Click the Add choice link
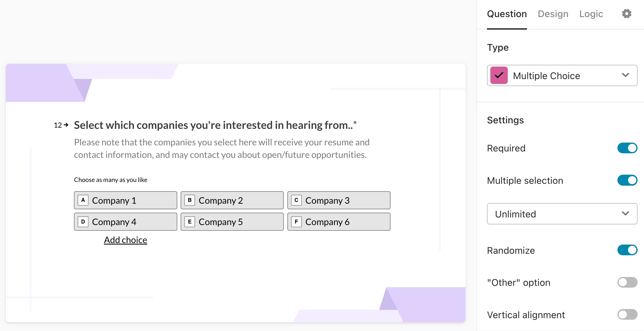This screenshot has width=644, height=331. 125,240
